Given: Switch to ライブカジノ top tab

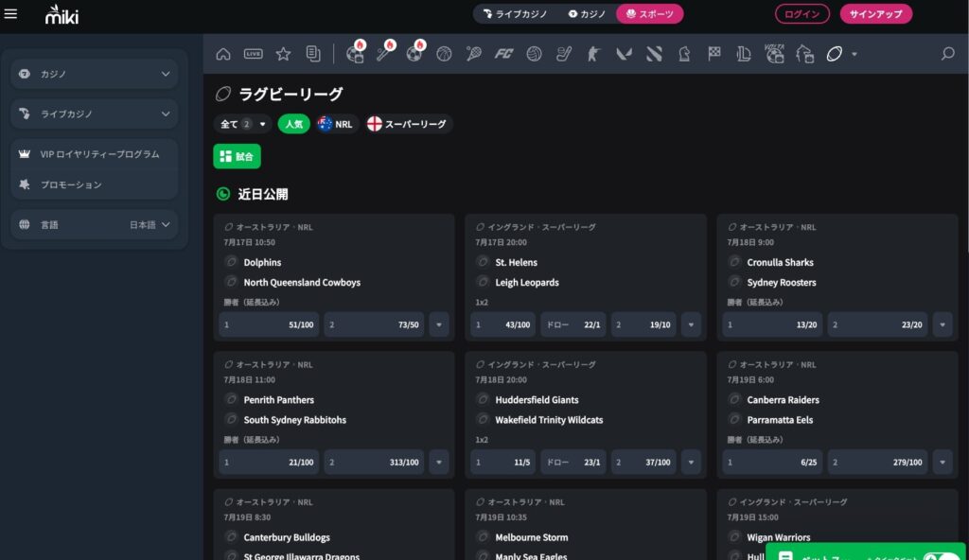Looking at the screenshot, I should pos(516,13).
